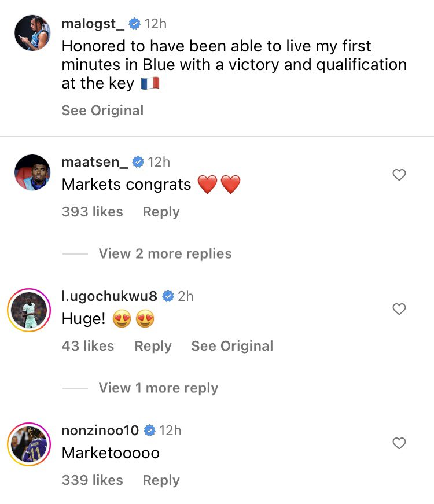This screenshot has height=504, width=434.
Task: Click the verified checkmark next to l.ugochukwu8
Action: pyautogui.click(x=168, y=296)
